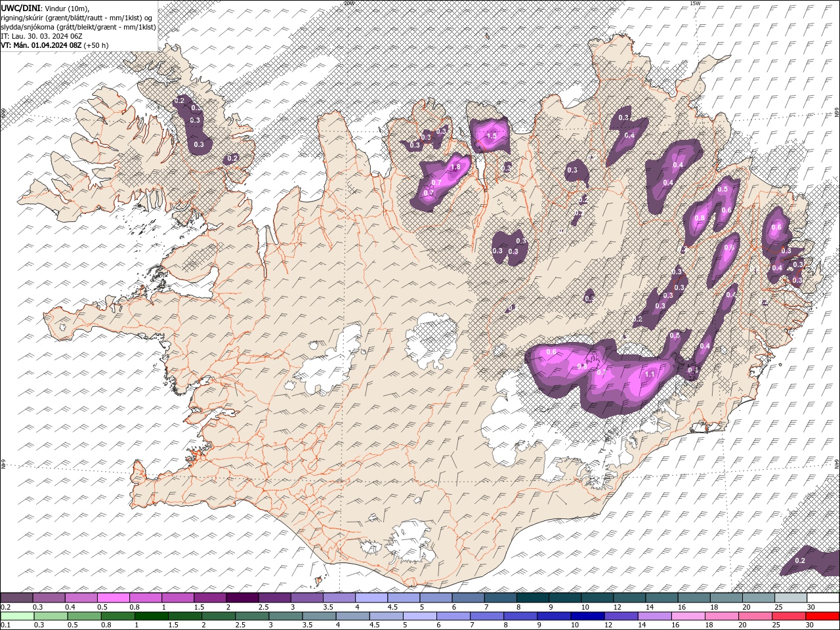Viewport: 840px width, 630px height.
Task: Pick the lower scale swatch between 1 and 1.5
Action: click(151, 616)
